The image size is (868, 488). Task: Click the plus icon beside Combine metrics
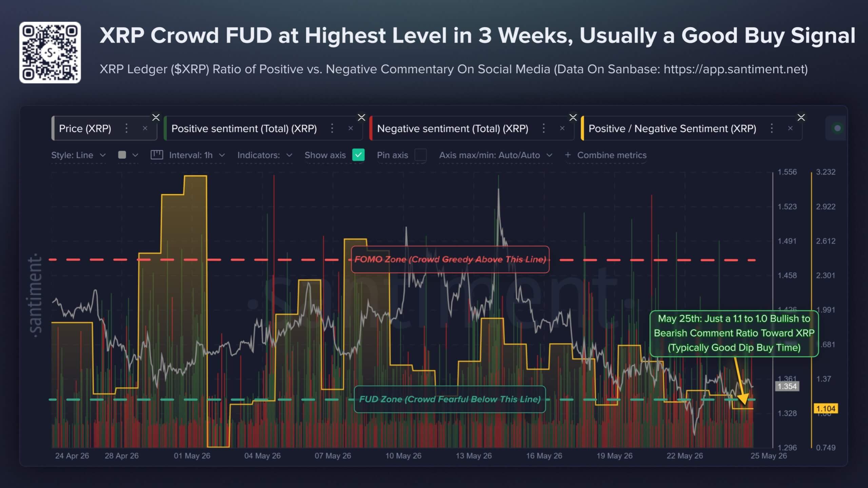point(568,155)
